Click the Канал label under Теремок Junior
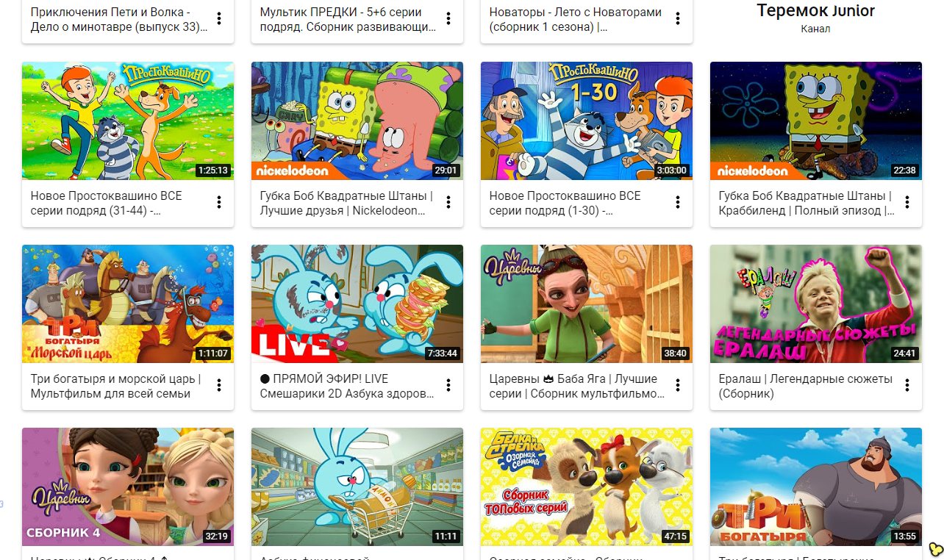Viewport: 944px width, 560px height. (x=816, y=29)
